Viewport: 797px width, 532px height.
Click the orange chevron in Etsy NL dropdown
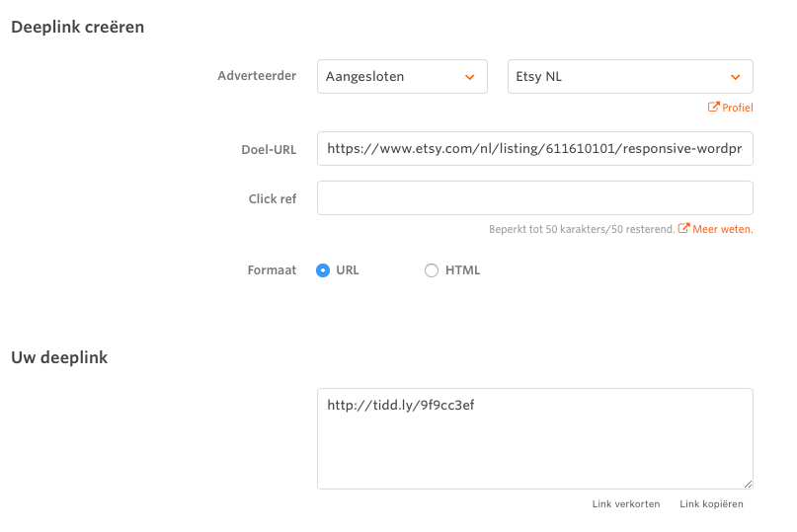[735, 77]
